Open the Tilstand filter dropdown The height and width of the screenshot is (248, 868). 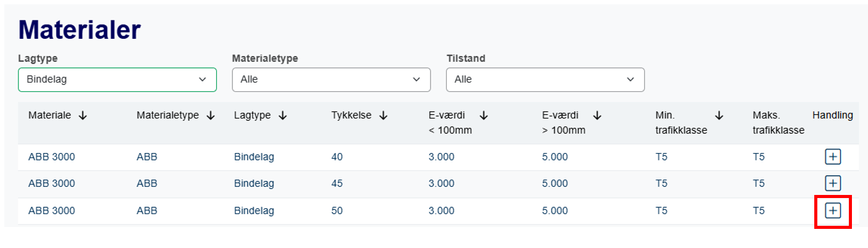point(545,80)
